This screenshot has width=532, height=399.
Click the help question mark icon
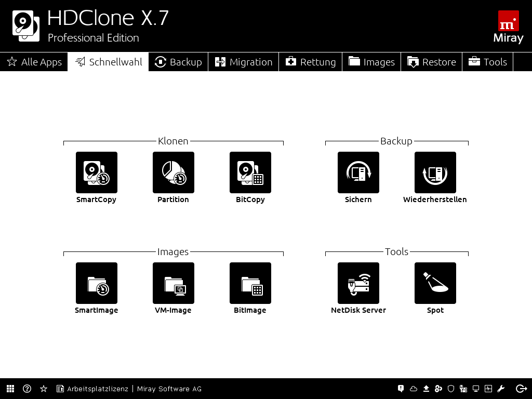coord(27,389)
